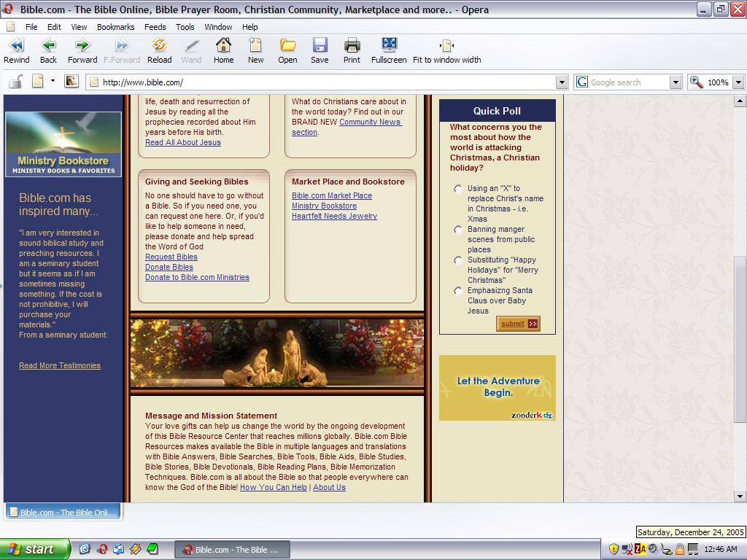Pick 'Emphasizing Santa Claus' poll option
Image resolution: width=747 pixels, height=560 pixels.
(x=458, y=291)
